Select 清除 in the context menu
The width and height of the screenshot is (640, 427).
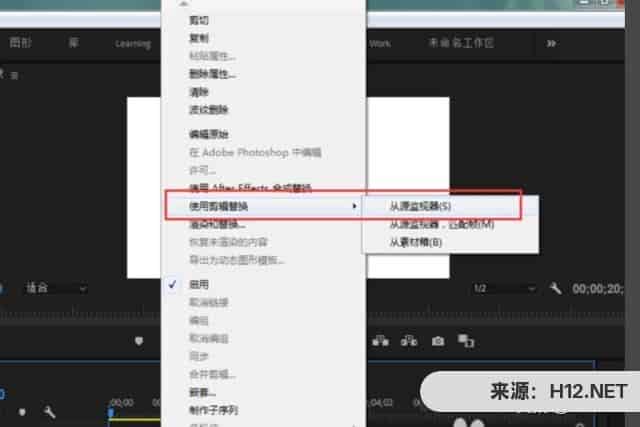pos(199,92)
